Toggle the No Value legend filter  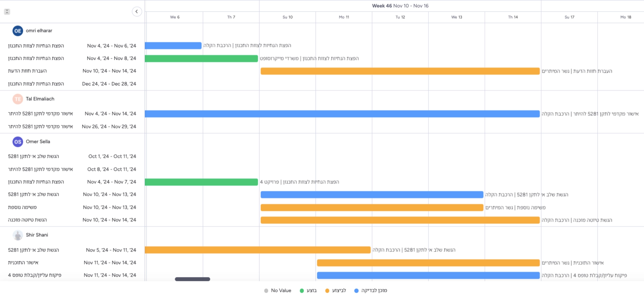pos(278,291)
